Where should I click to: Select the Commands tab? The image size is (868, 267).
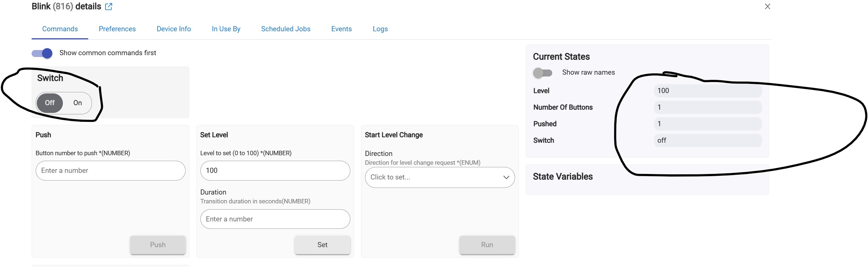click(x=60, y=29)
